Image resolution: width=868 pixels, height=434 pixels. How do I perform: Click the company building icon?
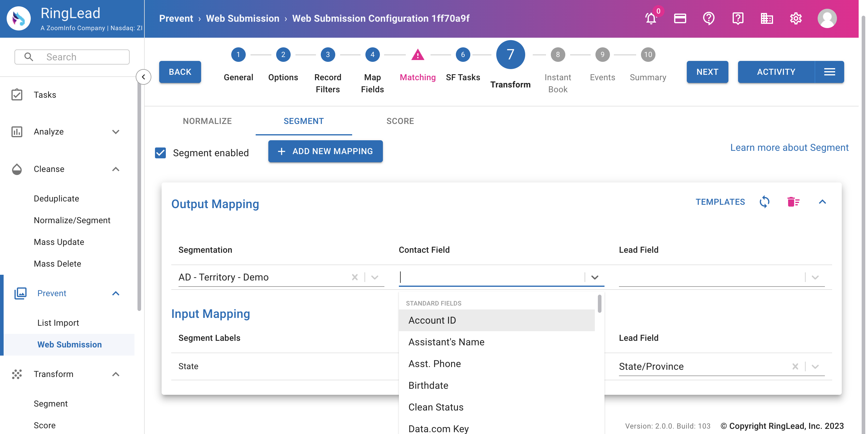(767, 18)
